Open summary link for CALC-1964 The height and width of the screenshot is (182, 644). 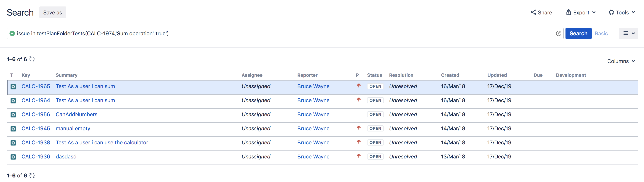(x=85, y=100)
